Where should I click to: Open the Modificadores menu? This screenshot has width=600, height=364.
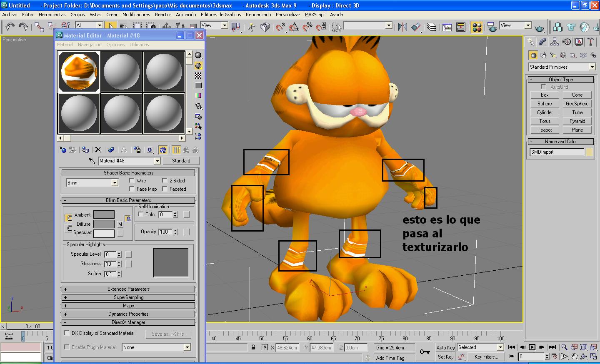click(x=136, y=15)
